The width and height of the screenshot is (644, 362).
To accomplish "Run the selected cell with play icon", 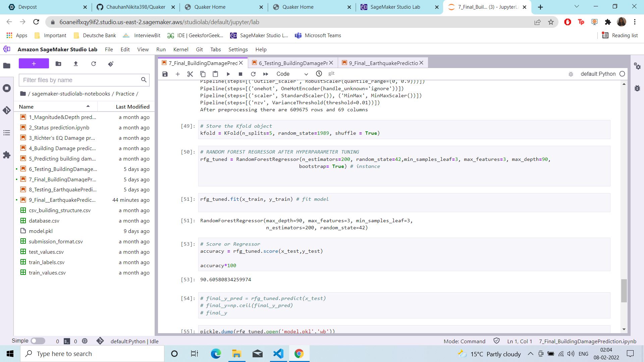I will point(228,74).
